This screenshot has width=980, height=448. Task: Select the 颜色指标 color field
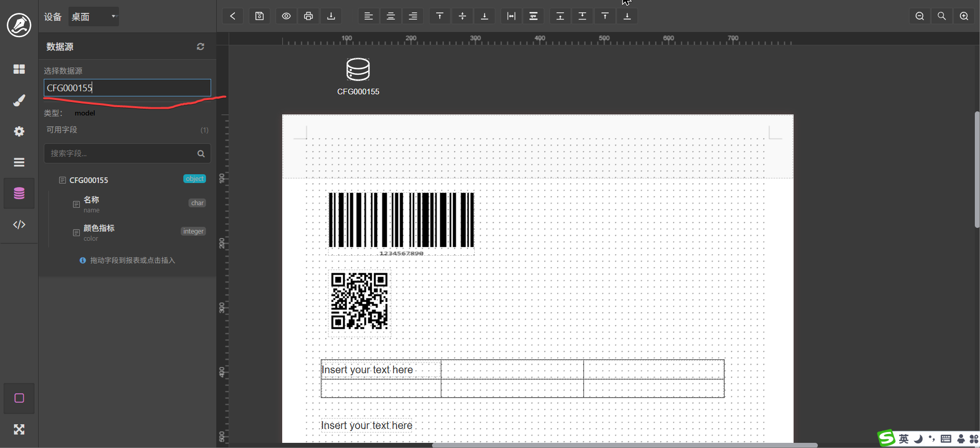click(99, 228)
